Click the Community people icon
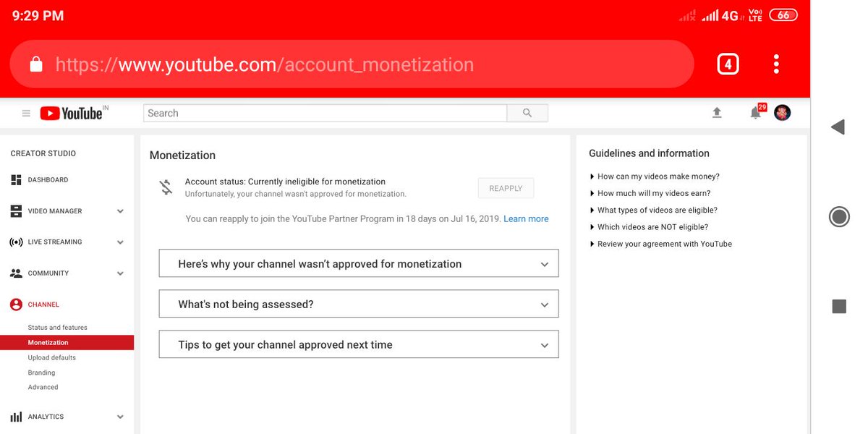The image size is (868, 434). (16, 273)
